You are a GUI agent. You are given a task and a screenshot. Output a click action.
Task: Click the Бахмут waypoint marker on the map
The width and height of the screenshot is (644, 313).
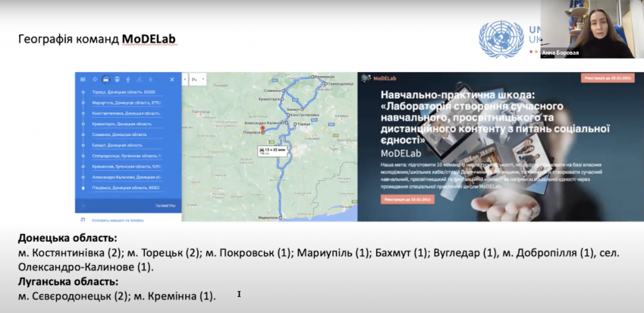pyautogui.click(x=302, y=109)
